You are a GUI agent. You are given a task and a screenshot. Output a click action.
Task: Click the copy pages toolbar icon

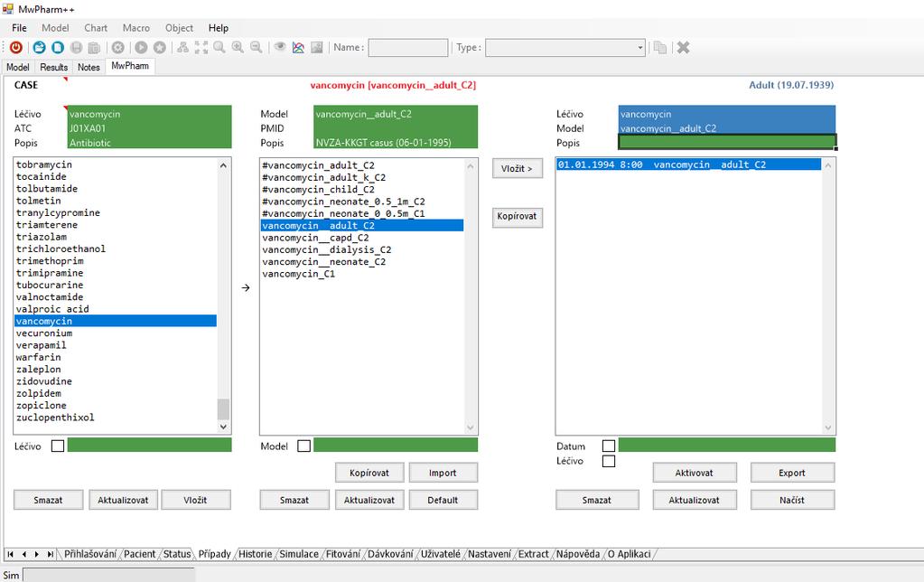[660, 47]
